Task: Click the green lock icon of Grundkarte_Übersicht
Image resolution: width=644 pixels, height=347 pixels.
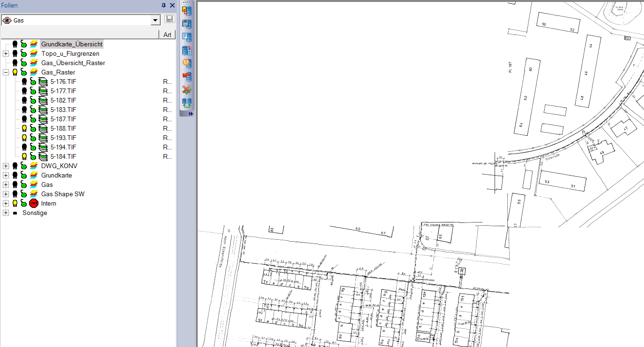Action: tap(23, 44)
